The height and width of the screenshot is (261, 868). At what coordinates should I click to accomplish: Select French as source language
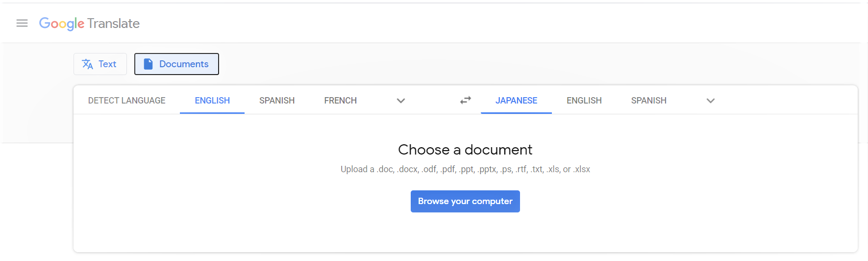[340, 100]
